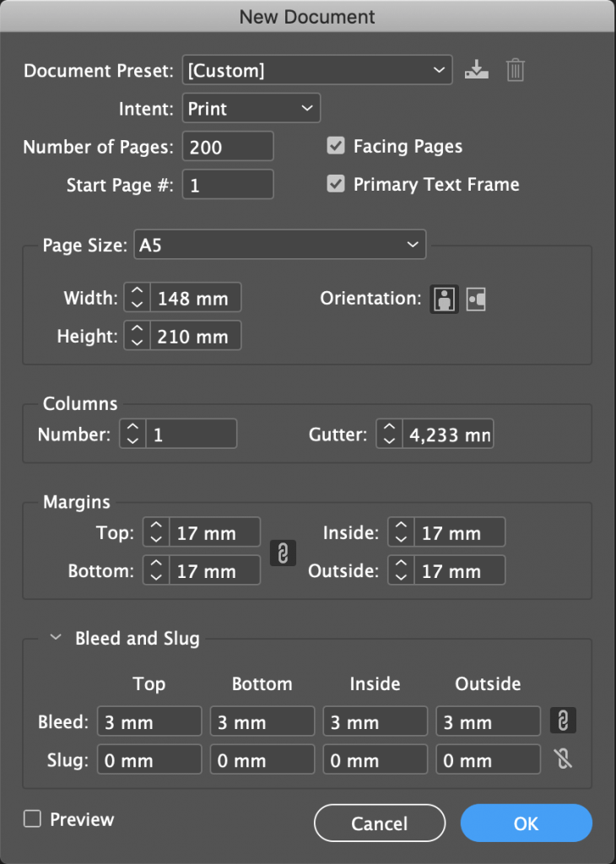Enable the Preview checkbox
Screen dimensions: 616x864
32,818
